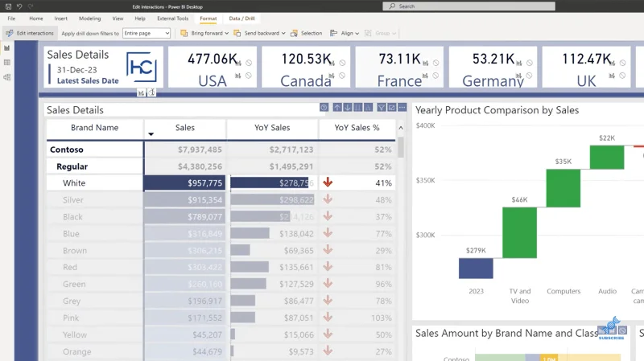Image resolution: width=644 pixels, height=361 pixels.
Task: Sort by YoY Sales % column header
Action: (357, 128)
